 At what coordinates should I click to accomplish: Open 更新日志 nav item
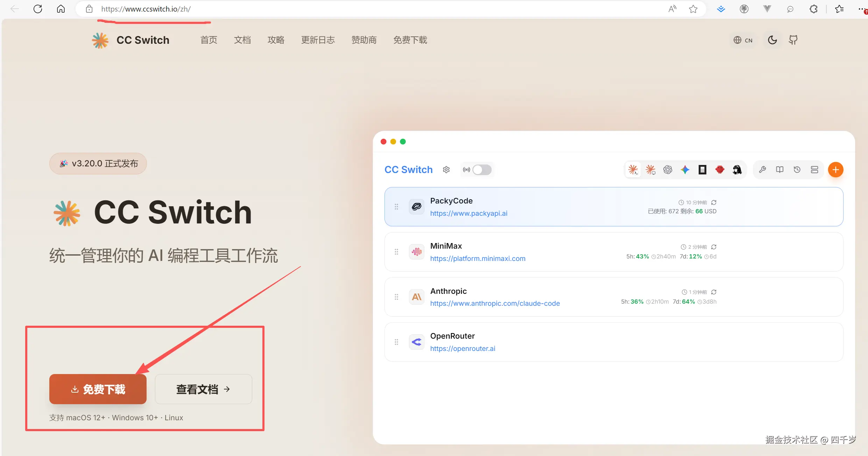pyautogui.click(x=318, y=40)
